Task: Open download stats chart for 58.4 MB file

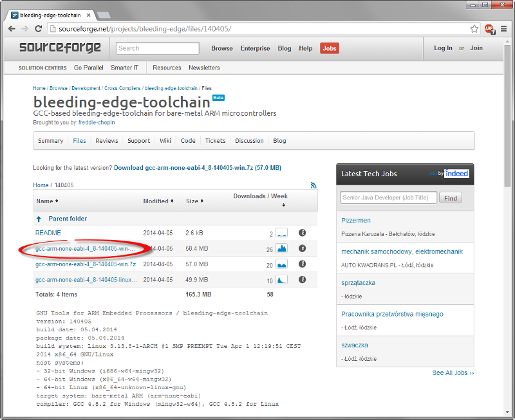Action: (x=282, y=248)
